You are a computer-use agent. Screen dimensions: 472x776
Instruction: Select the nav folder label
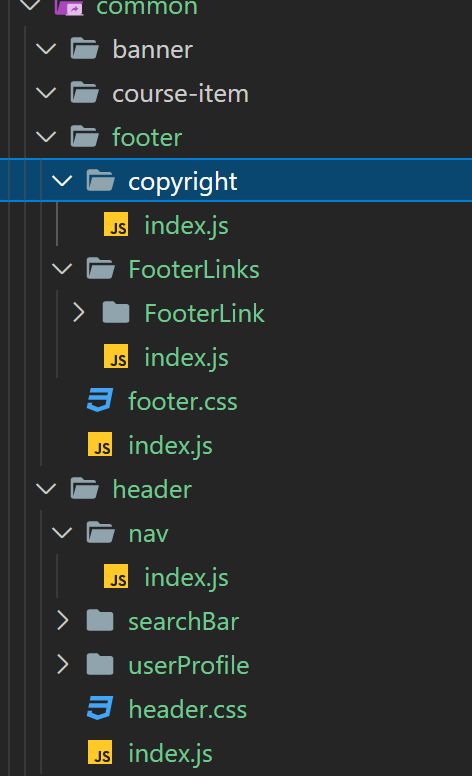point(148,534)
